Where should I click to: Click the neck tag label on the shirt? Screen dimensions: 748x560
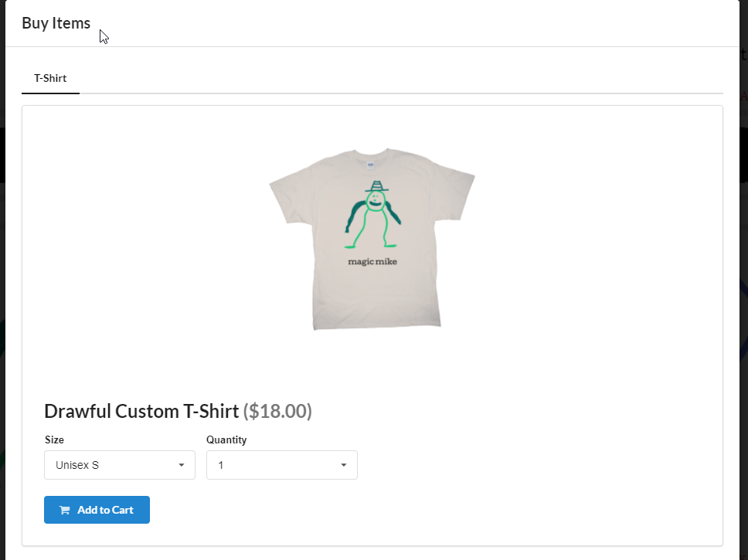pos(371,164)
